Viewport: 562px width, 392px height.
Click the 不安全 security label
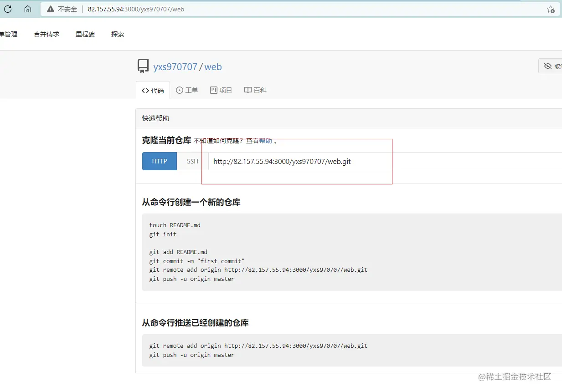click(67, 9)
